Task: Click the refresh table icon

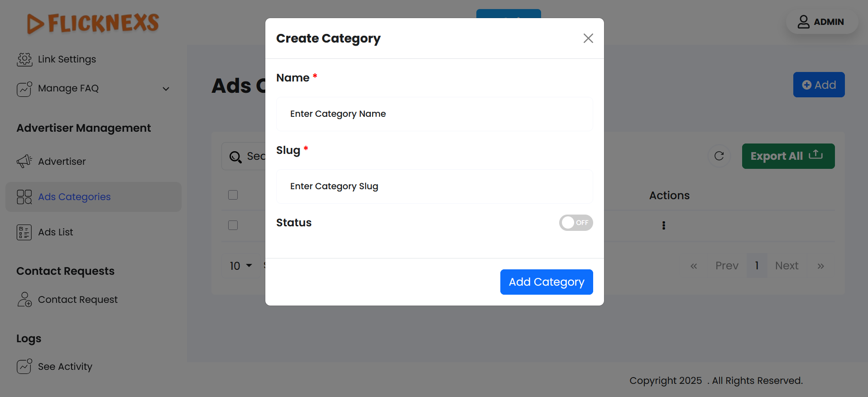Action: [x=719, y=156]
